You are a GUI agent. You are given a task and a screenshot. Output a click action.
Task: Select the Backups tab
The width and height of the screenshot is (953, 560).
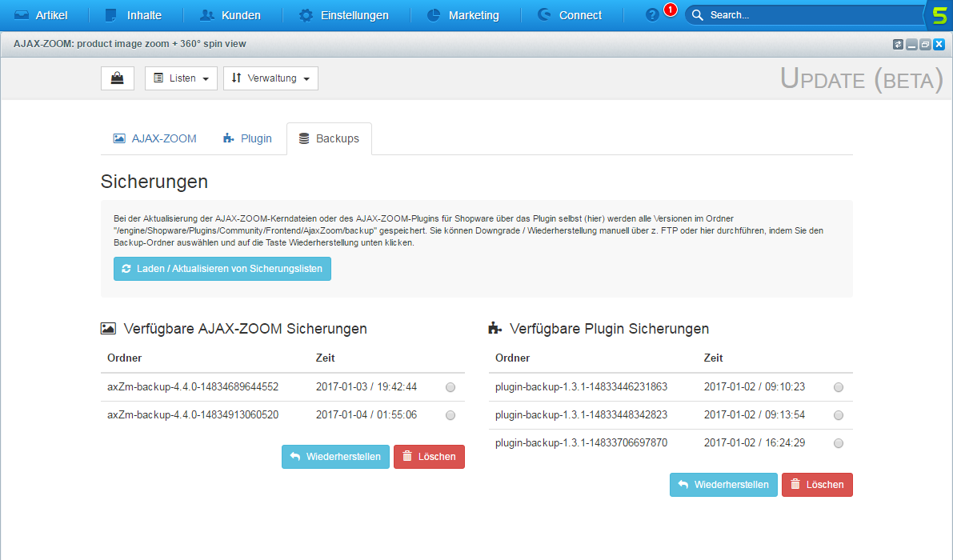pos(329,138)
